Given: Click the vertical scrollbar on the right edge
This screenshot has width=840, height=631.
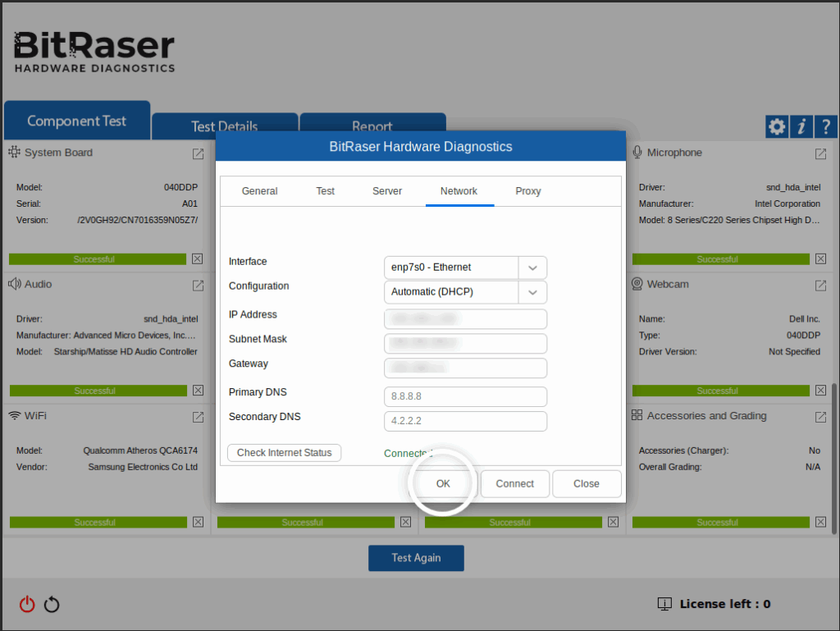Looking at the screenshot, I should [834, 459].
